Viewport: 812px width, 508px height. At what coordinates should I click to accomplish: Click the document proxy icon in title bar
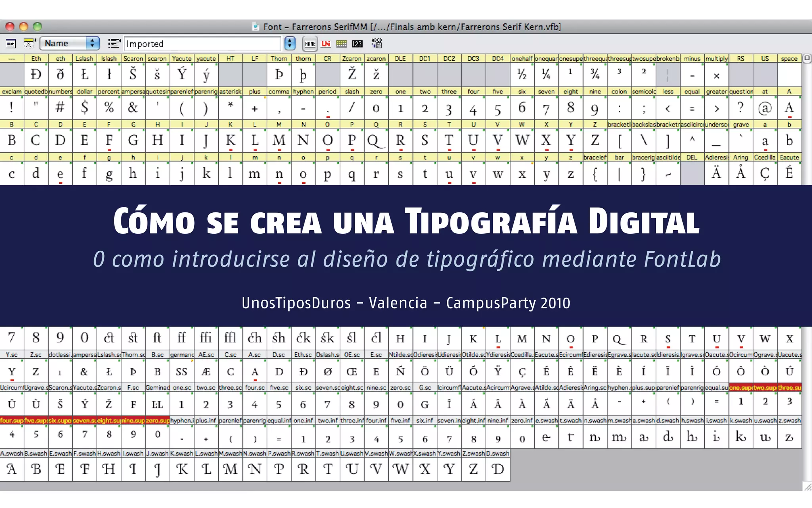[x=256, y=27]
